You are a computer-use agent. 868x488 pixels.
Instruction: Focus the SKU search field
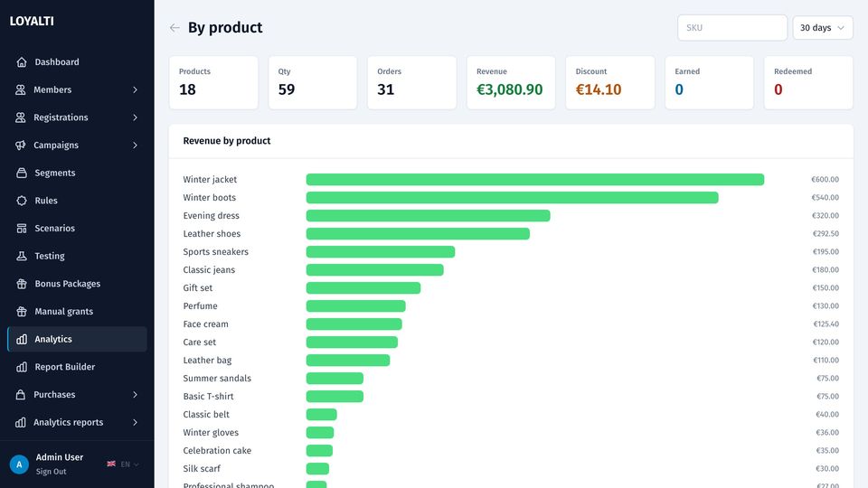[x=731, y=28]
